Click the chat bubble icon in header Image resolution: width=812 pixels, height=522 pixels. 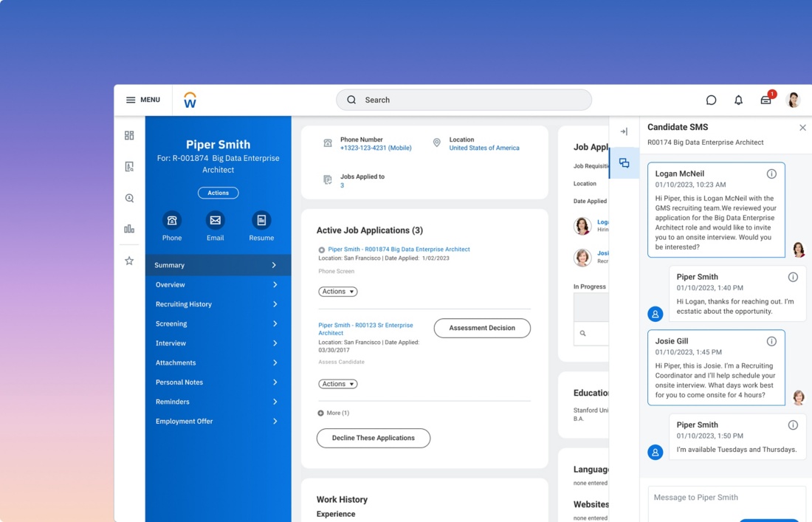click(x=711, y=100)
